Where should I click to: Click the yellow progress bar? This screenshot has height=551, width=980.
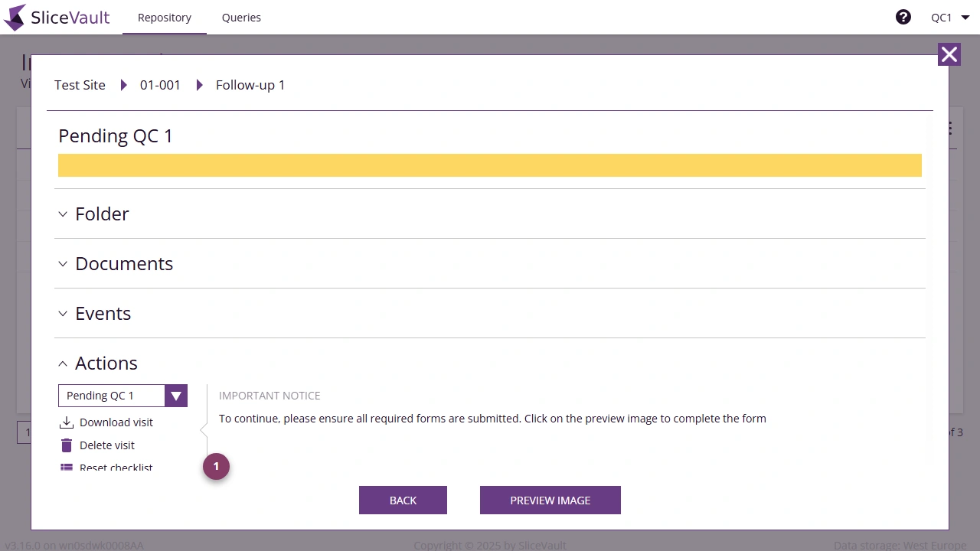point(490,165)
